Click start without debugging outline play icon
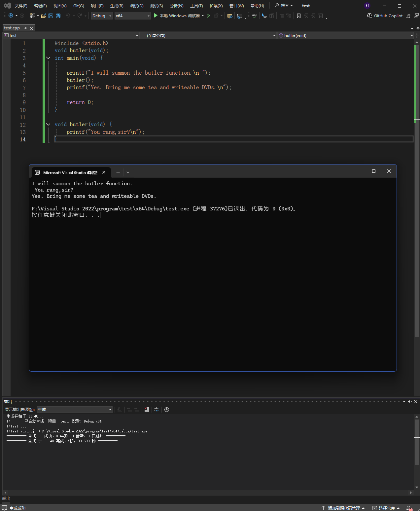420x511 pixels. point(208,16)
